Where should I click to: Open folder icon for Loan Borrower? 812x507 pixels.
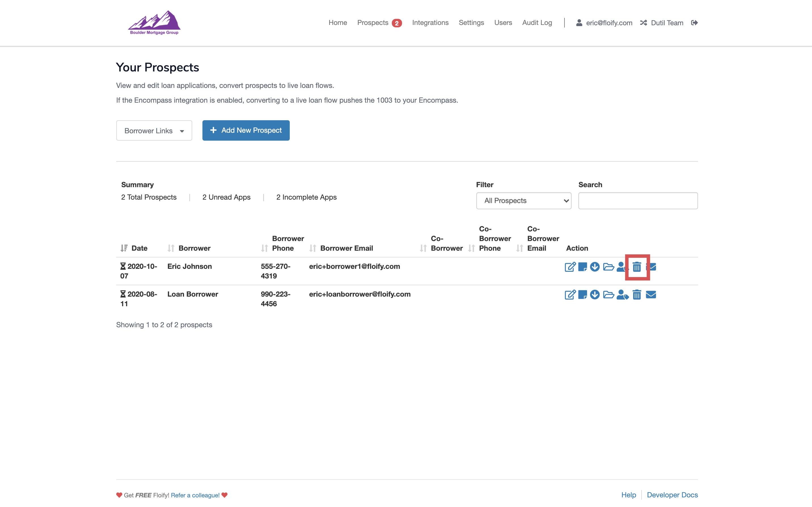[608, 295]
